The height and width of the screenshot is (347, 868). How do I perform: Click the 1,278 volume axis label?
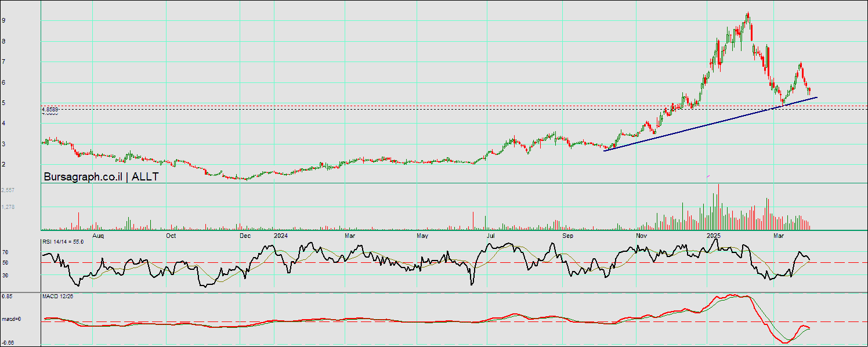8,207
